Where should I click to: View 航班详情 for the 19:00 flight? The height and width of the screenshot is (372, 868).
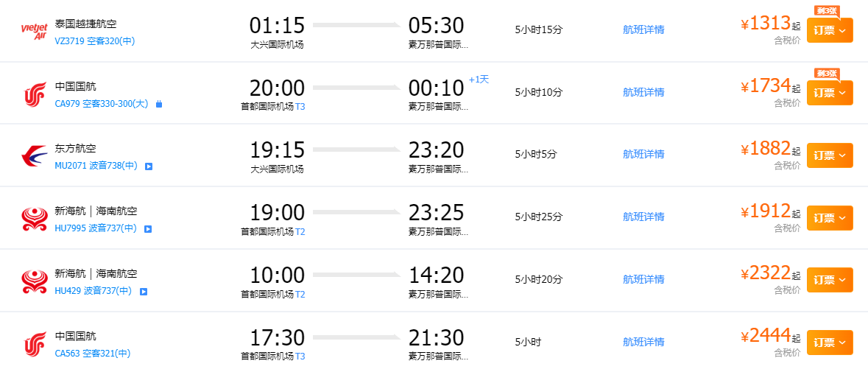click(x=643, y=217)
